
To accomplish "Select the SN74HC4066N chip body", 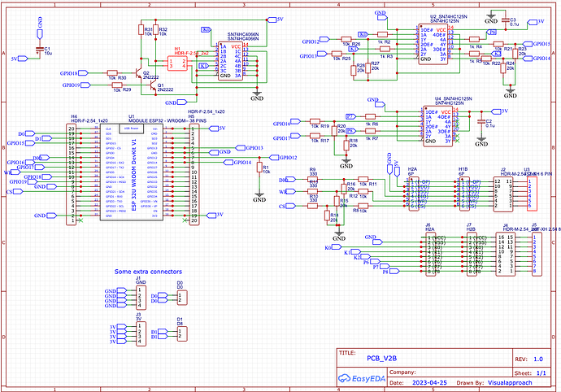I will pos(230,61).
